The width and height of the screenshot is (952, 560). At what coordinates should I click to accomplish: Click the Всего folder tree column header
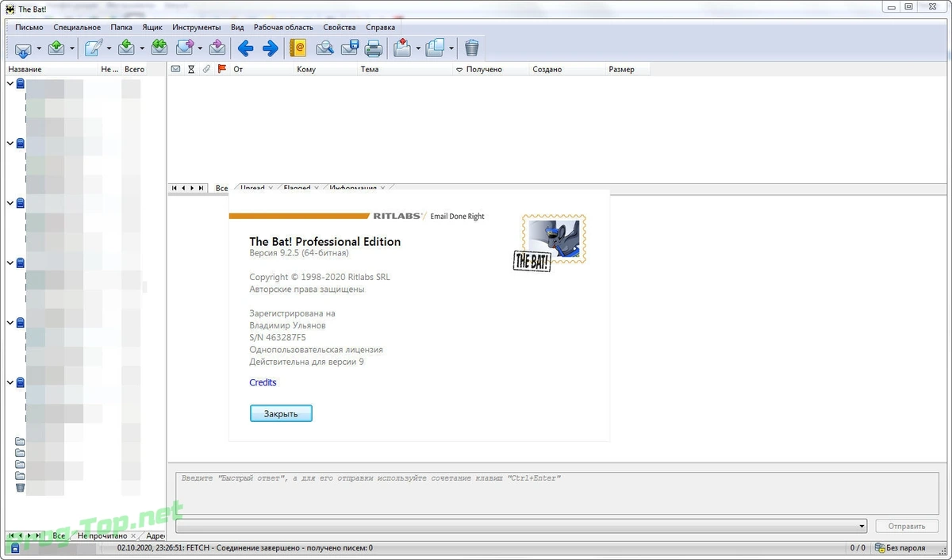coord(134,69)
